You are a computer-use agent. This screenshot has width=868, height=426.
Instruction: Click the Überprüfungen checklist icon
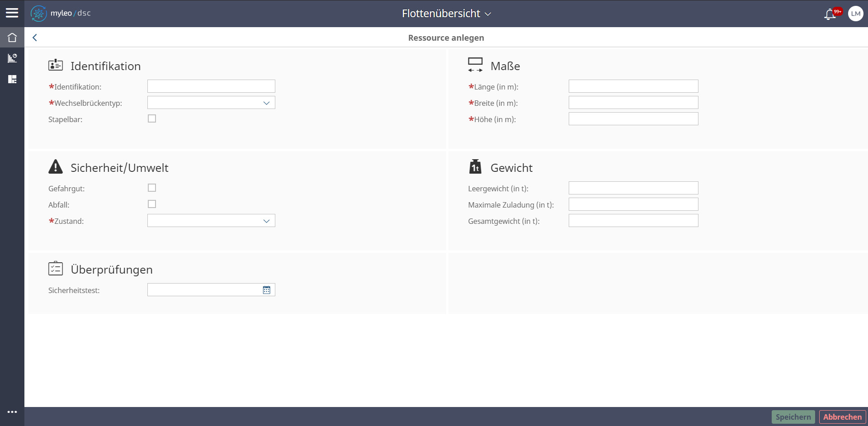point(56,268)
